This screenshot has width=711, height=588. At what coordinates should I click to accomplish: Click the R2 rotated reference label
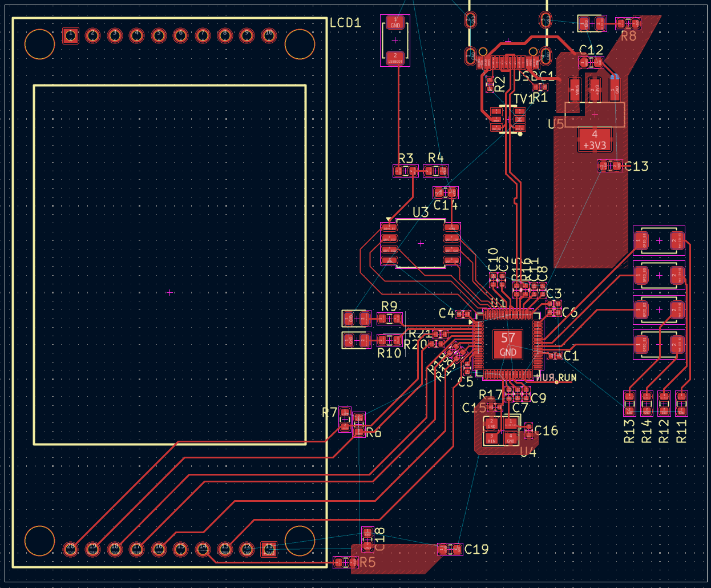point(500,84)
